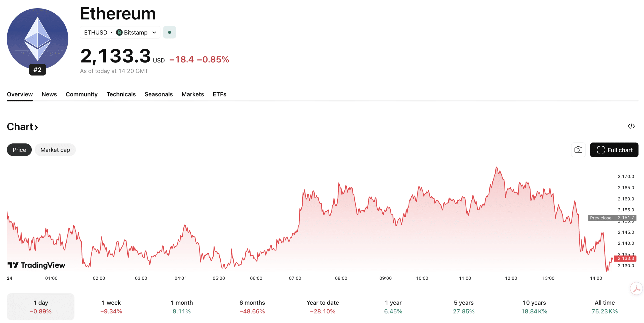Click the 2,160.0 price axis label
644x323 pixels.
(x=626, y=199)
